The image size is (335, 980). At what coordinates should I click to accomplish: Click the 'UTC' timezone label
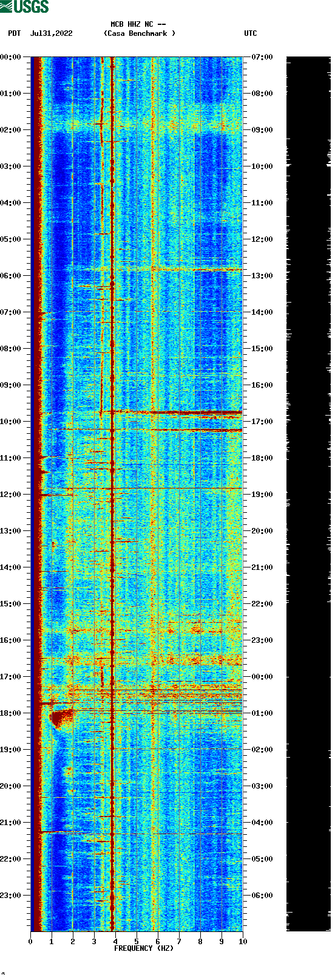tap(251, 33)
